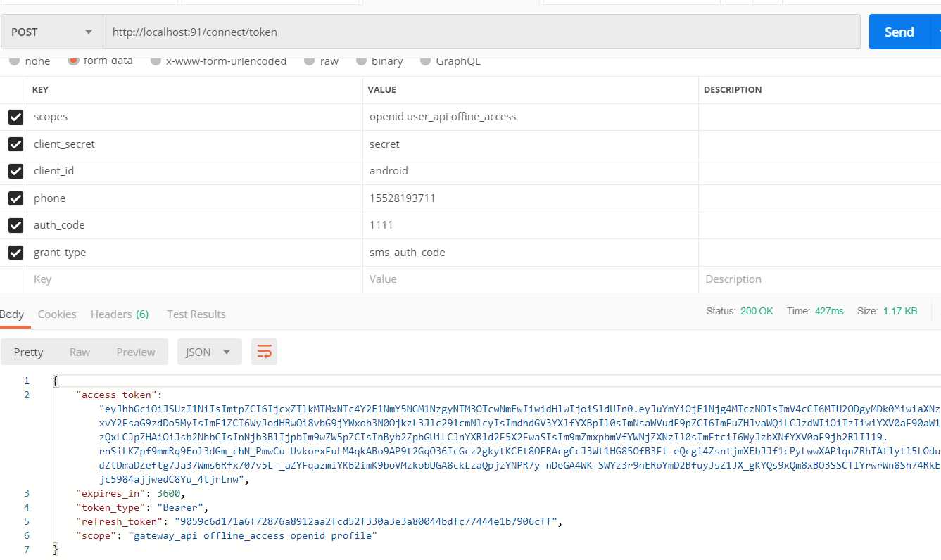This screenshot has width=941, height=560.
Task: Uncheck the phone parameter row
Action: 15,198
